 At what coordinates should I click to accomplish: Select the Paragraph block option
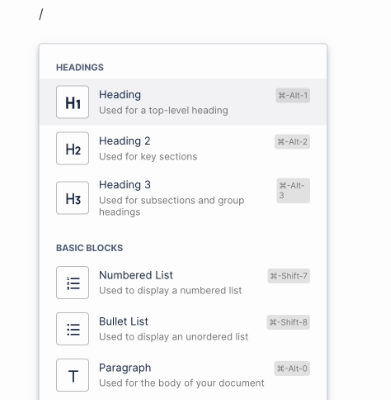pyautogui.click(x=183, y=375)
